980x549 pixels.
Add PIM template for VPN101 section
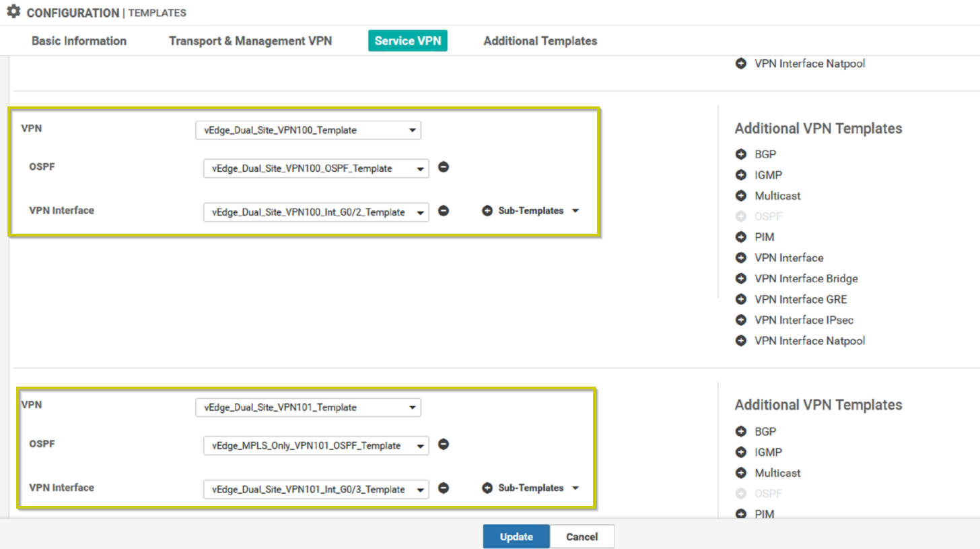[741, 514]
